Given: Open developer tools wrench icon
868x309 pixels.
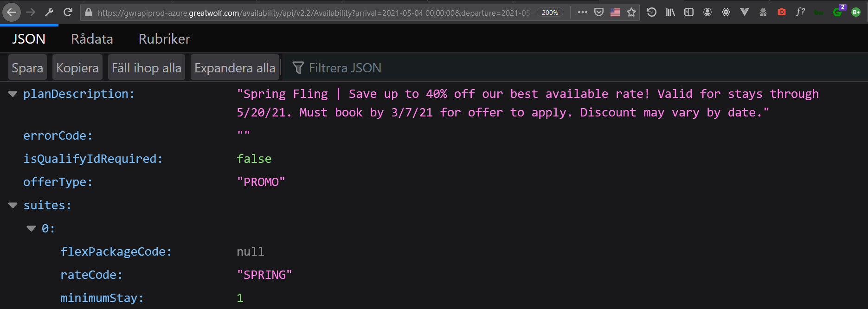Looking at the screenshot, I should [x=49, y=13].
